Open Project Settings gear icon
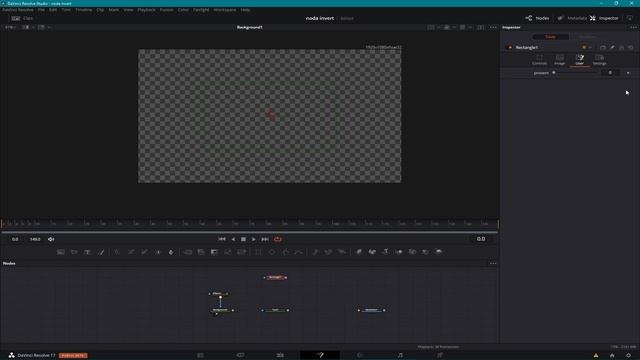The height and width of the screenshot is (360, 640). coord(629,356)
